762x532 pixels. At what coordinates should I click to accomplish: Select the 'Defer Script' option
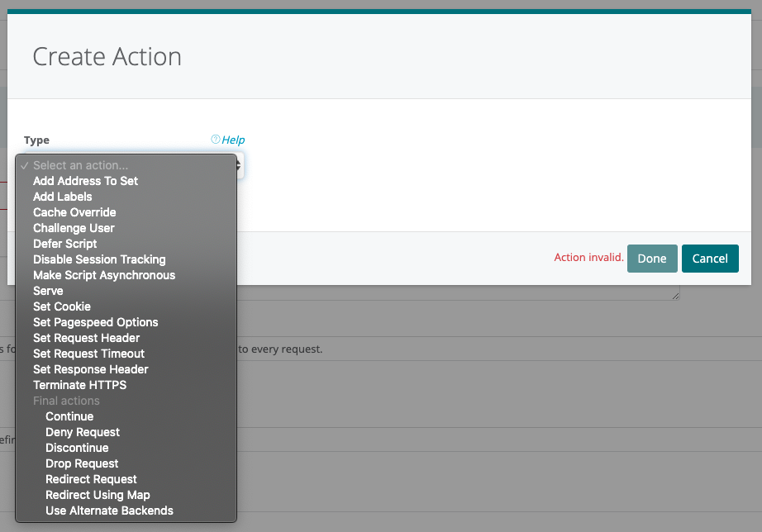pos(65,244)
